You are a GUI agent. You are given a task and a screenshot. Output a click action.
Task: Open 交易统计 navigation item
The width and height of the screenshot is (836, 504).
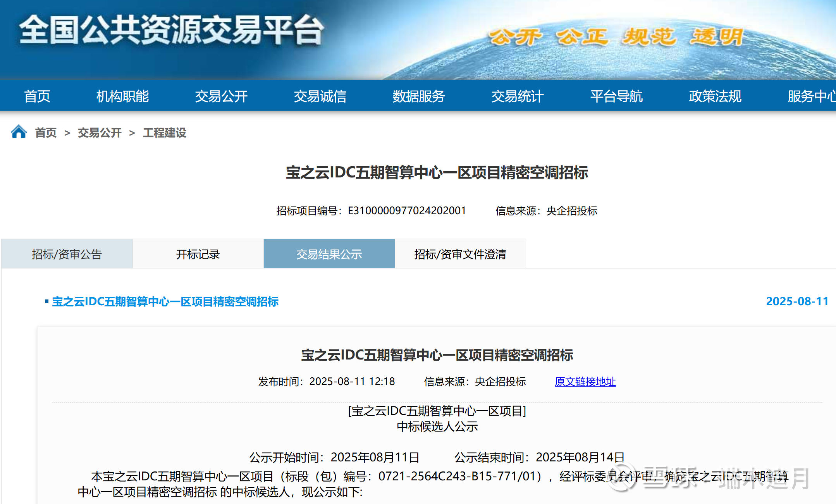tap(518, 96)
